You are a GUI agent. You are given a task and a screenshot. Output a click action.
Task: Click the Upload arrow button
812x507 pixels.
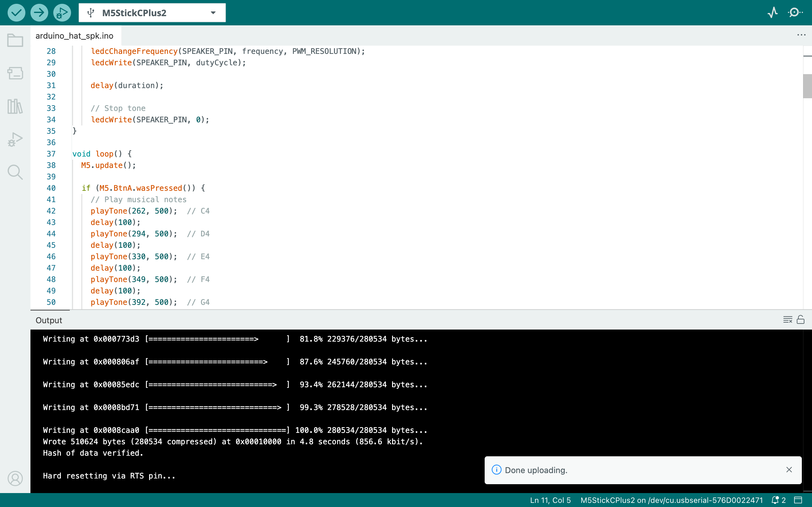click(39, 13)
